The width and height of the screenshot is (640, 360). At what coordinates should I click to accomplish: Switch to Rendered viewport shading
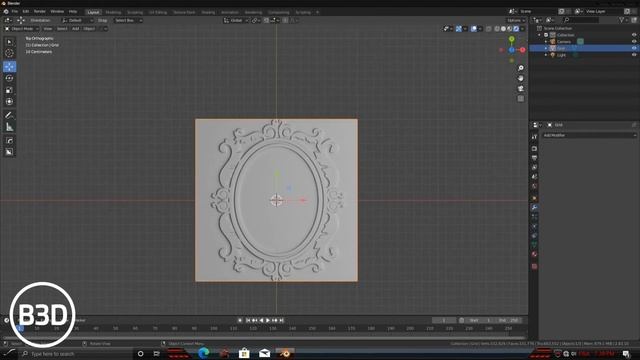516,29
